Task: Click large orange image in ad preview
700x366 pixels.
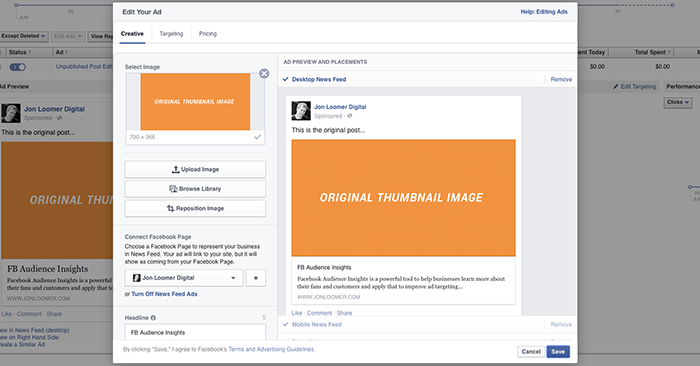Action: [404, 198]
